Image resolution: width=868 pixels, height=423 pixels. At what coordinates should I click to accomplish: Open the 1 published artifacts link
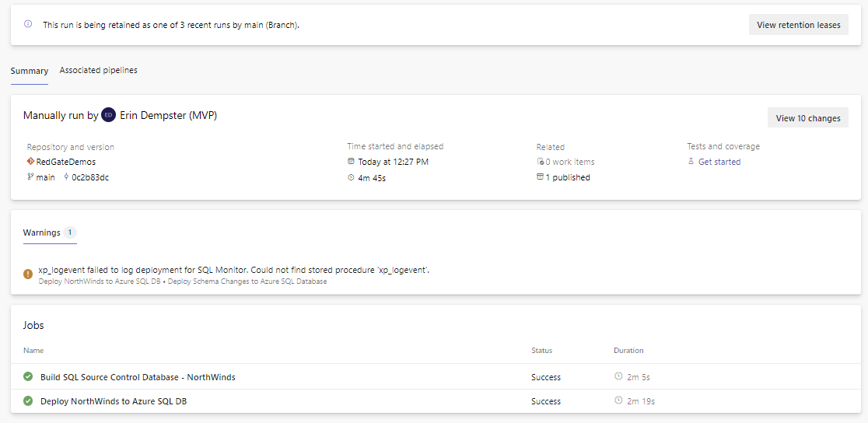(568, 177)
